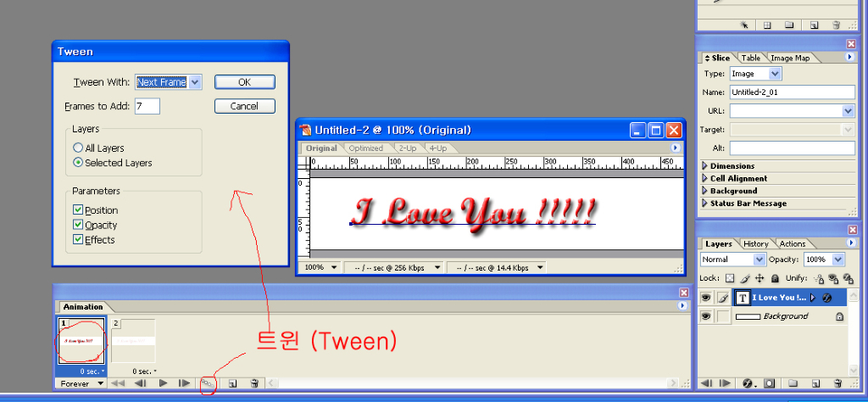Delete layer with Layers palette trash icon
Screen dimensions: 868x402
837,383
